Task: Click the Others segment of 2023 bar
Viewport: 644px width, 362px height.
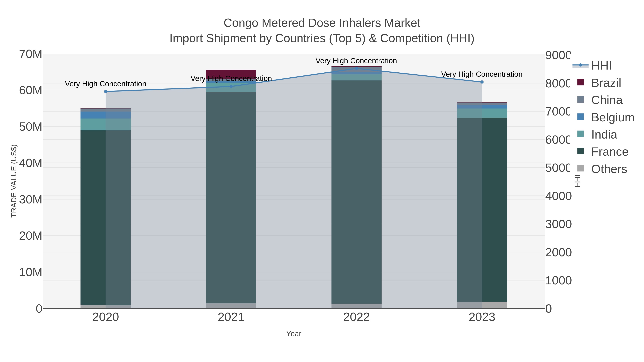Action: click(x=482, y=305)
